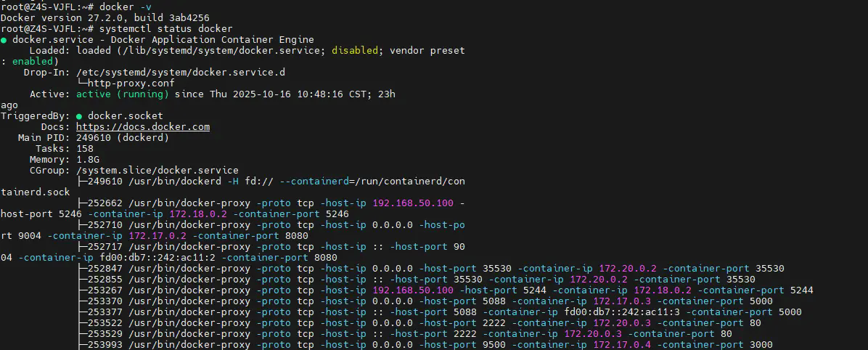Click the green status dot before docker.service
Screen dimensions: 868x350
point(4,40)
